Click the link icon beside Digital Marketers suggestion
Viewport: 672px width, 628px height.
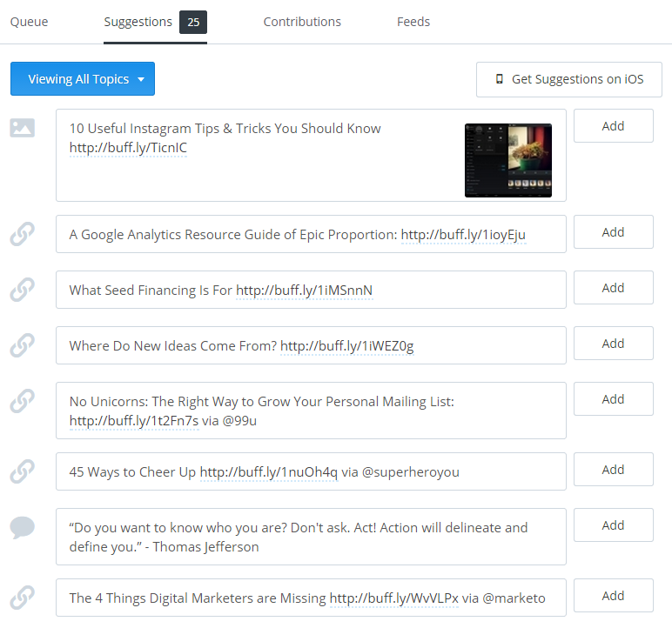coord(23,598)
